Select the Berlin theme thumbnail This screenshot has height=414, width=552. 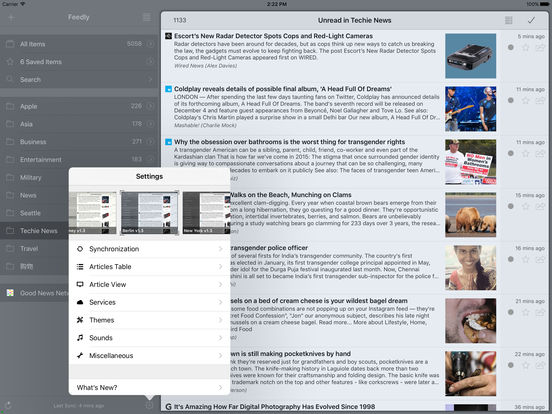[x=150, y=213]
